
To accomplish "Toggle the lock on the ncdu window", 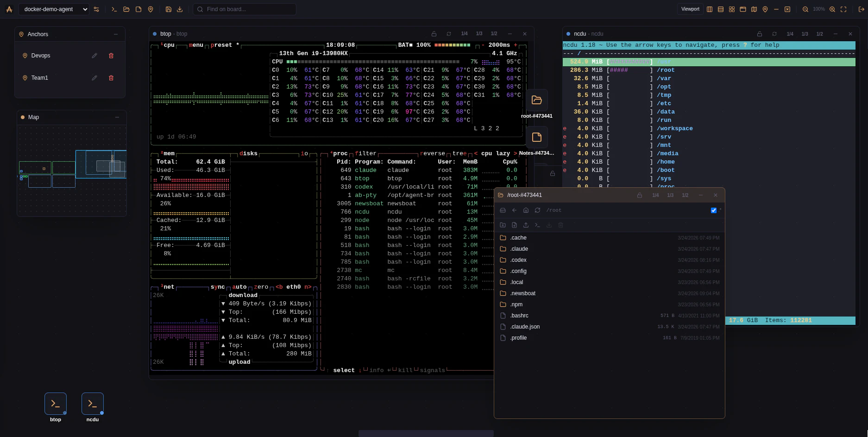I will tap(760, 34).
